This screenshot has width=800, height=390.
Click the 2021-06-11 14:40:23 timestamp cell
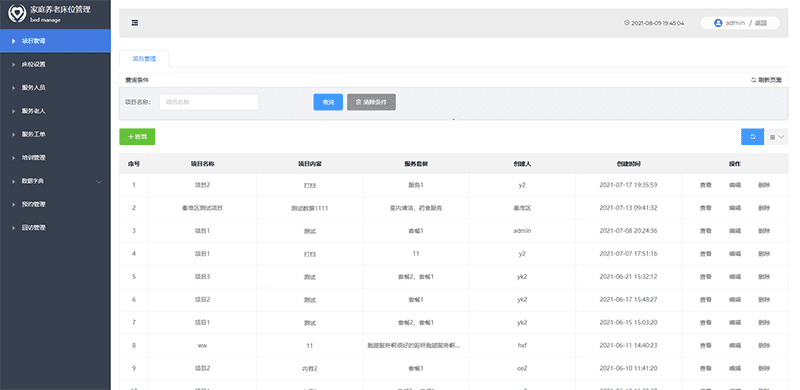pos(629,346)
